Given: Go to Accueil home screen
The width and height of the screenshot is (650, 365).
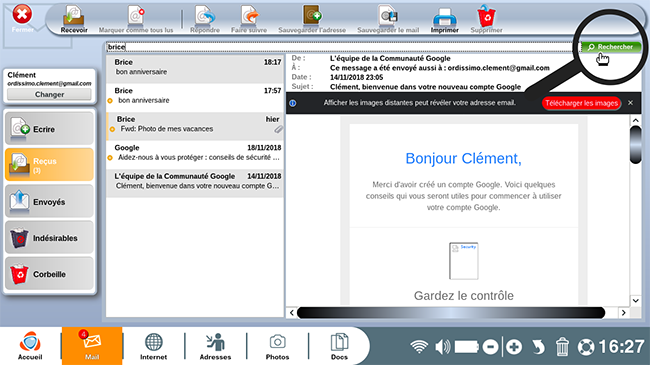Looking at the screenshot, I should tap(30, 346).
